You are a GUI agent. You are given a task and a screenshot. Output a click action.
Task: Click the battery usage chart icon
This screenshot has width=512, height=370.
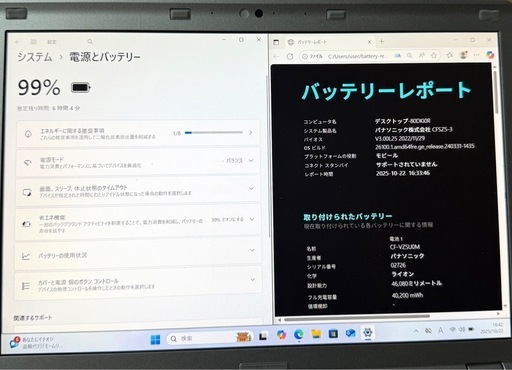(26, 256)
